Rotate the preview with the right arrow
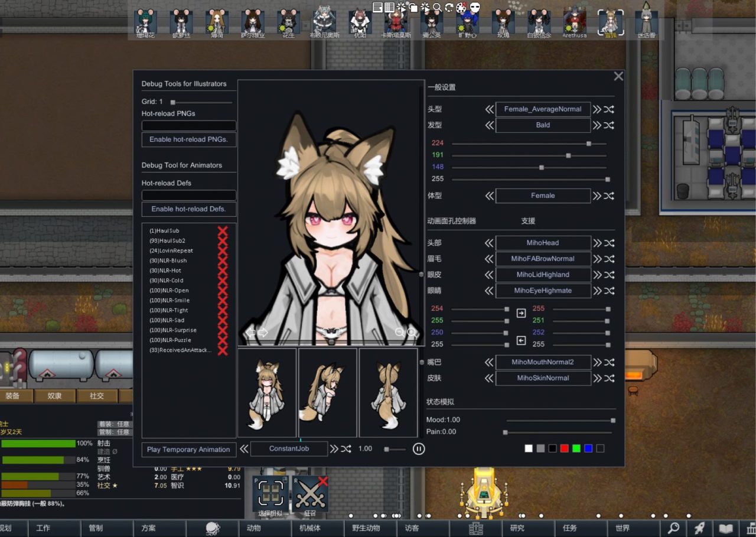The width and height of the screenshot is (756, 537). point(263,333)
